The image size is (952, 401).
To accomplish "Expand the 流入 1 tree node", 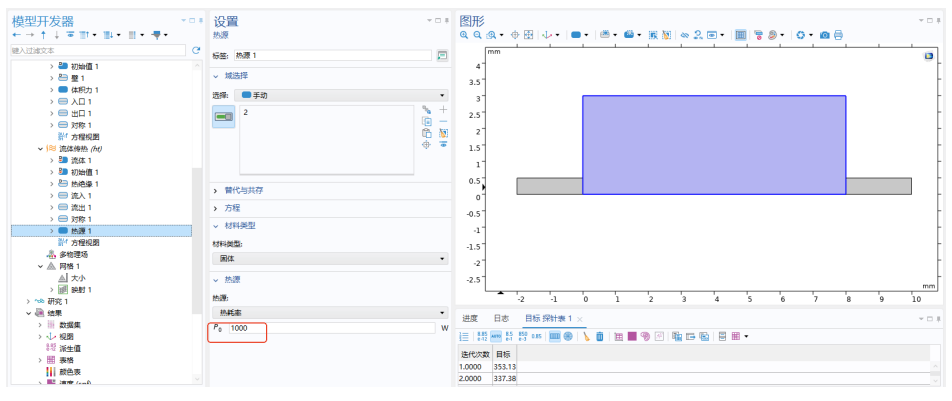I will pyautogui.click(x=52, y=196).
